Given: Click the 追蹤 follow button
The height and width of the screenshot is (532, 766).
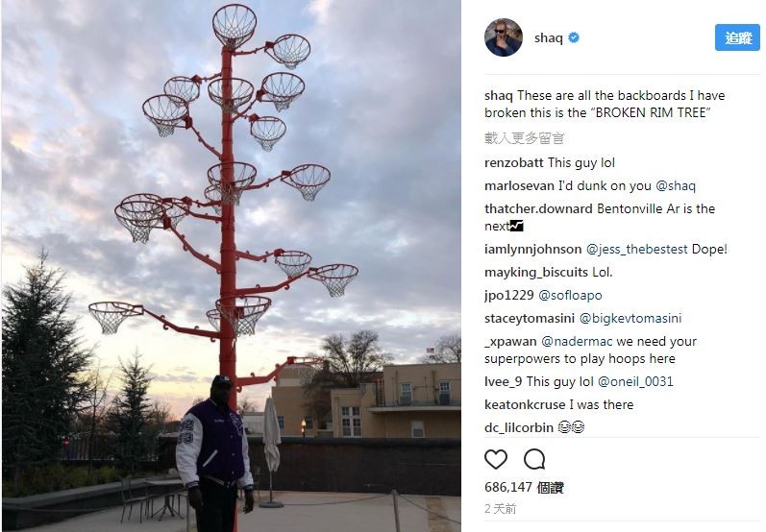Looking at the screenshot, I should tap(738, 37).
